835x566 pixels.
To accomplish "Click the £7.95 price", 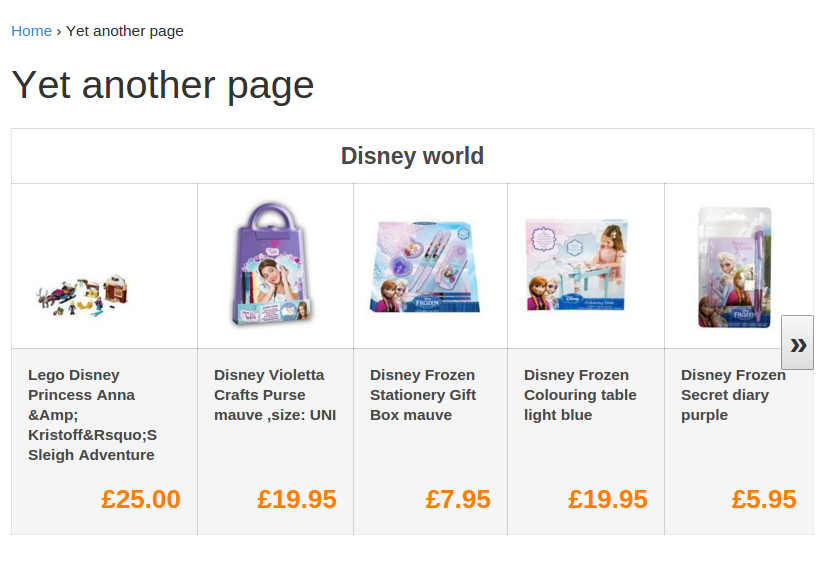I will (458, 499).
